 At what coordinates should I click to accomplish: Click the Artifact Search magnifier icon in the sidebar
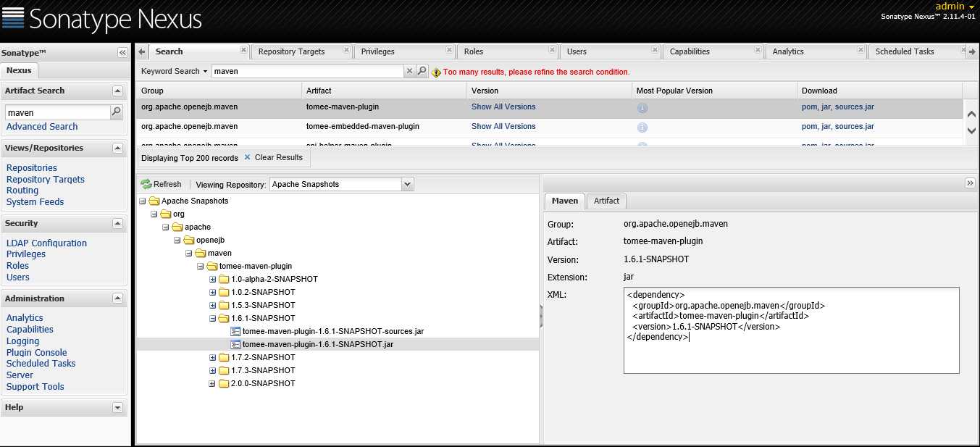click(116, 112)
